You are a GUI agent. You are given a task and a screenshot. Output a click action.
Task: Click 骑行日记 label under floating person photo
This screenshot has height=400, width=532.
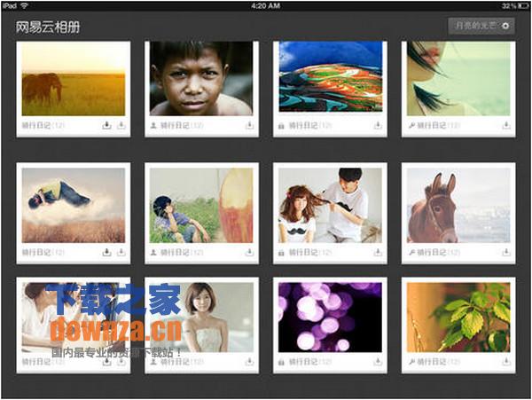pos(36,253)
